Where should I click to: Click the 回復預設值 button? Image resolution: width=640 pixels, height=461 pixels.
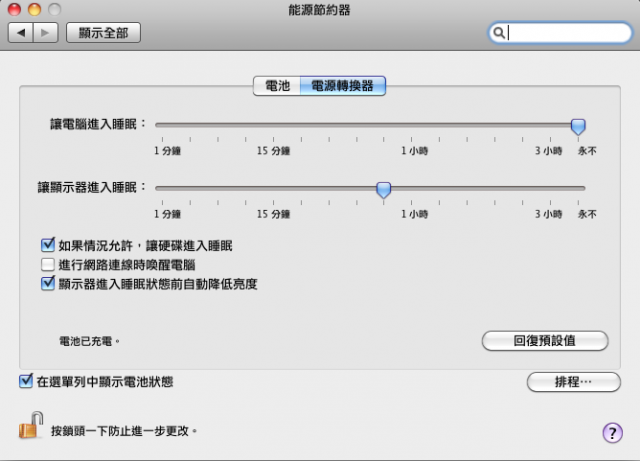(545, 341)
